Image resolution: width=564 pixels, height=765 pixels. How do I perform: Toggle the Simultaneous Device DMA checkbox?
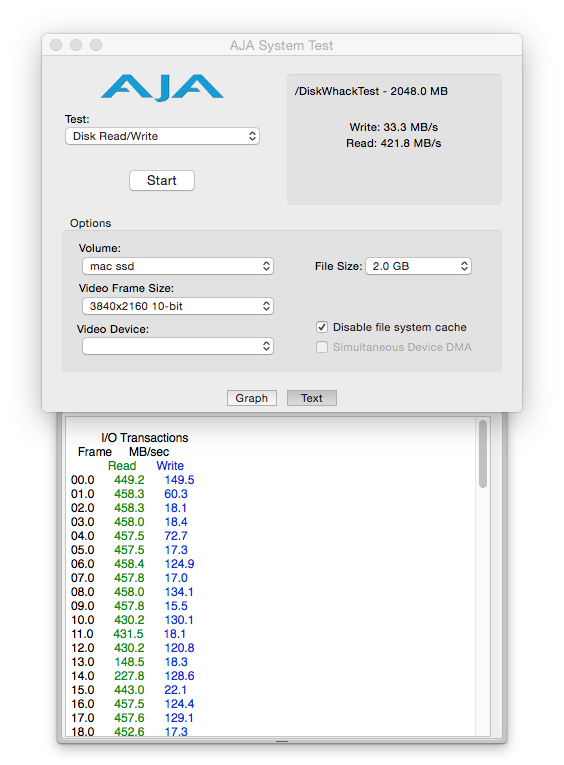[x=322, y=347]
